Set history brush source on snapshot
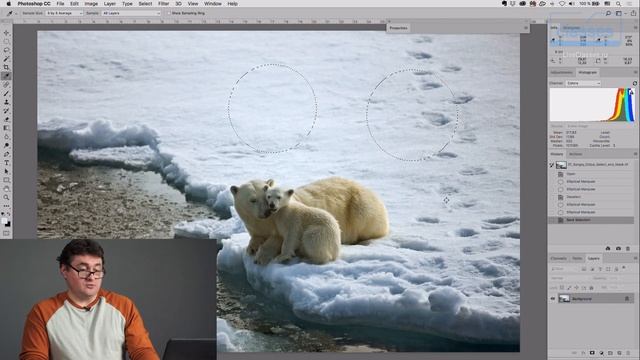640x360 pixels. click(x=552, y=165)
